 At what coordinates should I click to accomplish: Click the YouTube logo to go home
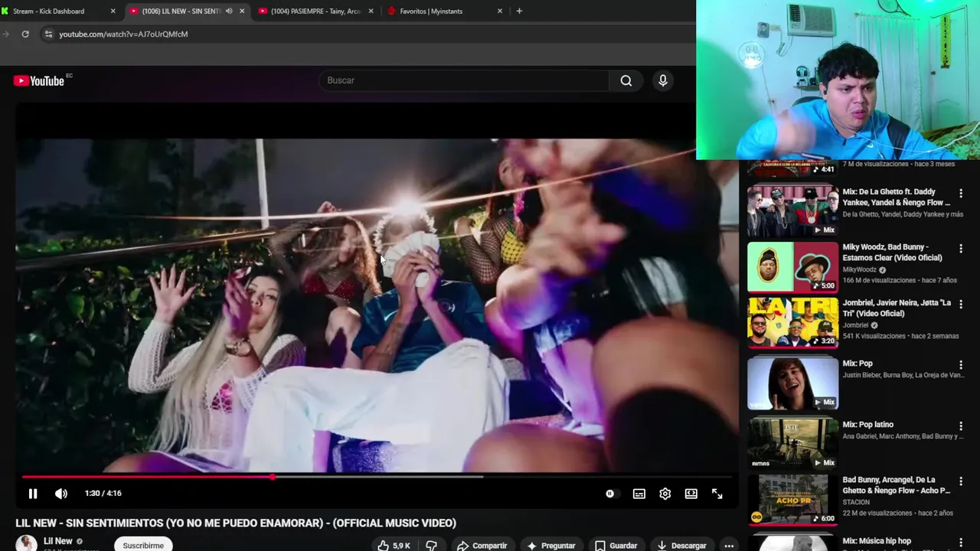click(x=39, y=80)
